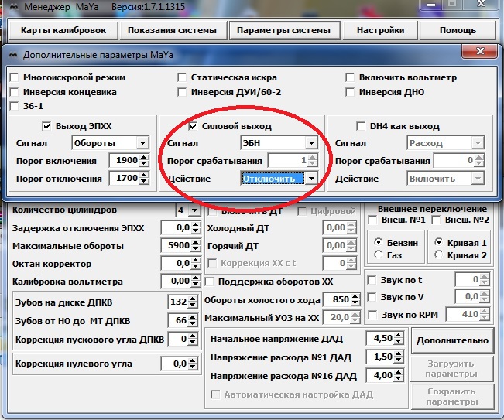Adjust Калибровка вольтметра spinner
Screen dimensions: 504x420
[196, 282]
